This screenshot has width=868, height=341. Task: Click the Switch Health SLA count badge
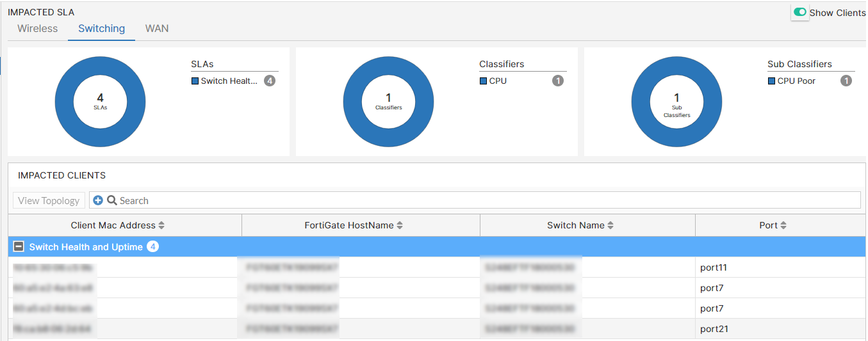coord(270,81)
